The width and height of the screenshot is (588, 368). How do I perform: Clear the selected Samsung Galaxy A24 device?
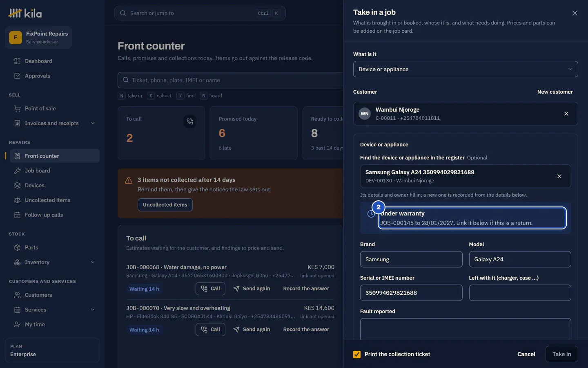[x=559, y=176]
